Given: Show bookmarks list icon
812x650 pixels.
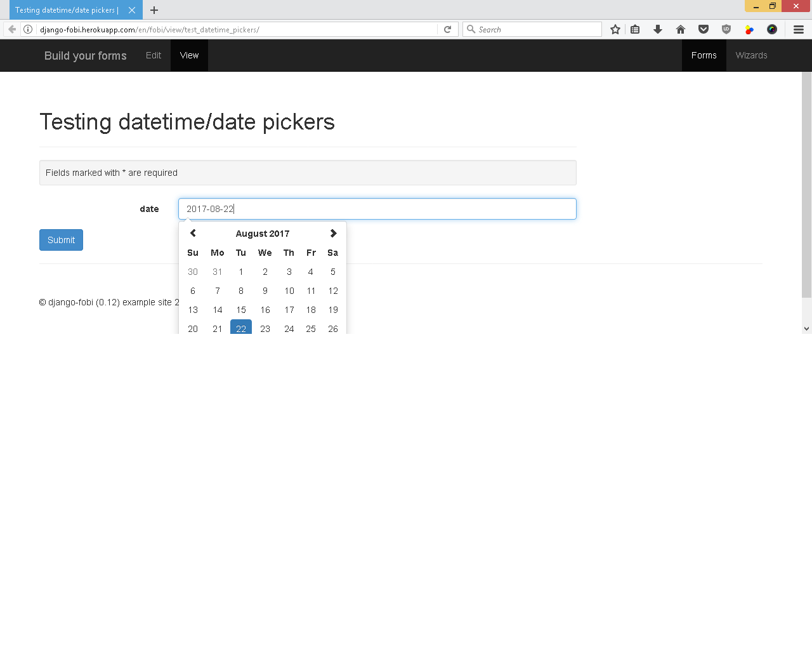Looking at the screenshot, I should coord(635,29).
